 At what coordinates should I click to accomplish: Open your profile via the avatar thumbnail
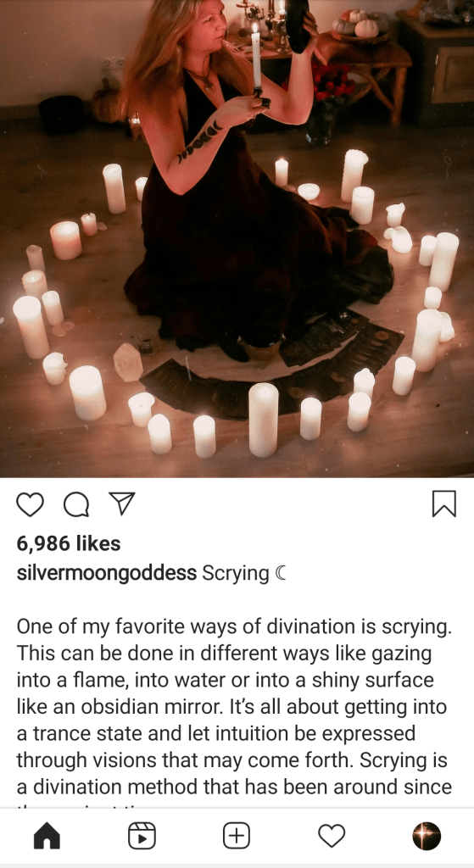[427, 835]
